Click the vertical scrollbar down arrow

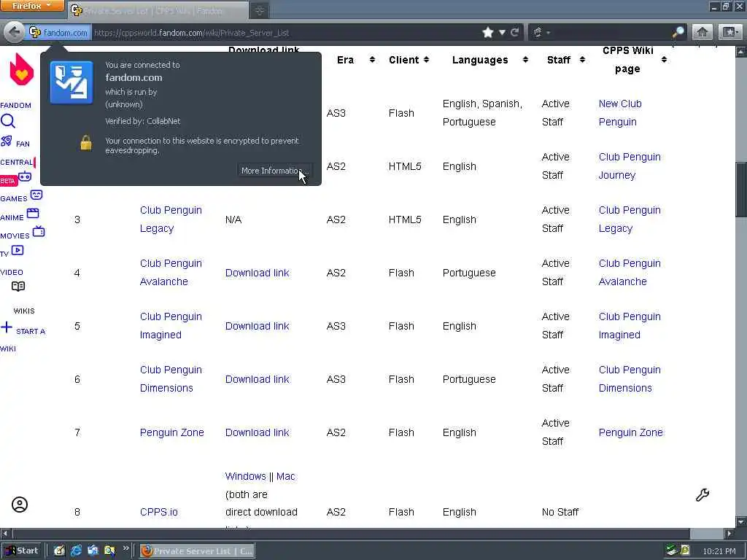741,522
